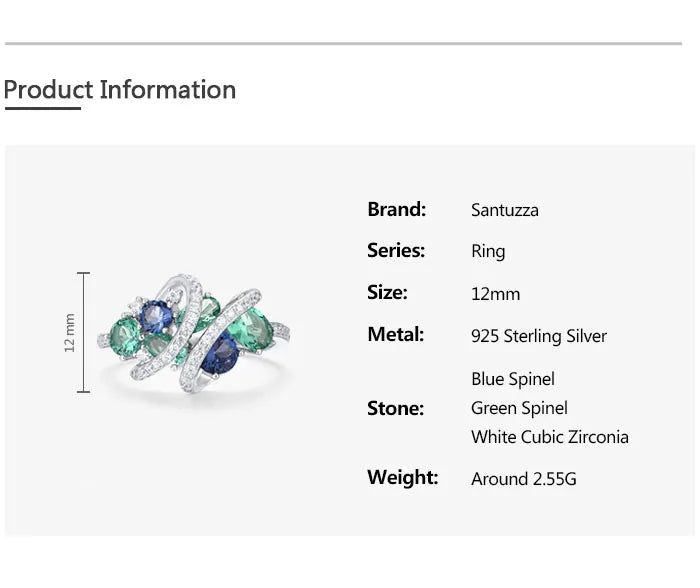Click the Ring series value
Screen dimensions: 700x588
(x=488, y=252)
